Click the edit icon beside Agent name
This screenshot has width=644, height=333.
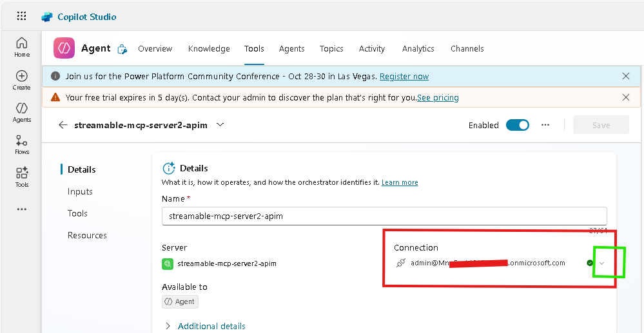122,49
